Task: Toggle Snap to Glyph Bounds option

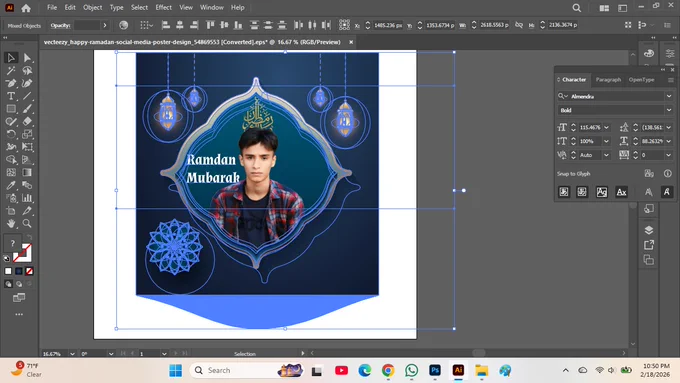Action: (x=602, y=192)
